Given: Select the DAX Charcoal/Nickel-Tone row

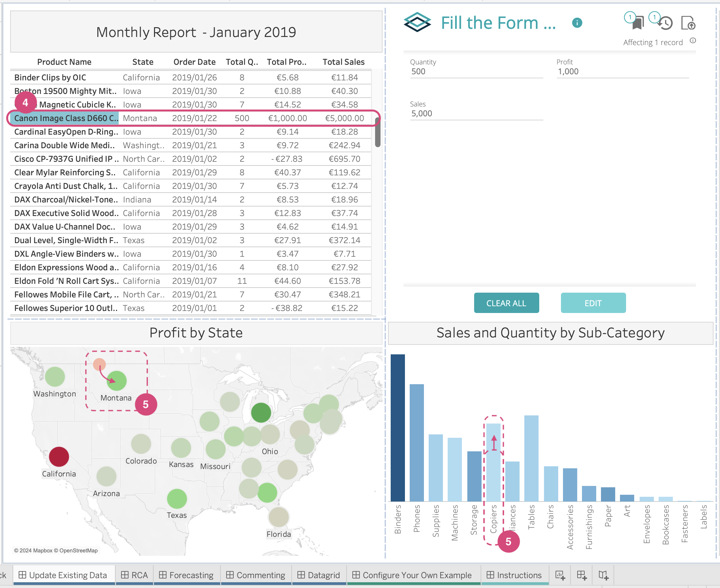Looking at the screenshot, I should [x=191, y=200].
